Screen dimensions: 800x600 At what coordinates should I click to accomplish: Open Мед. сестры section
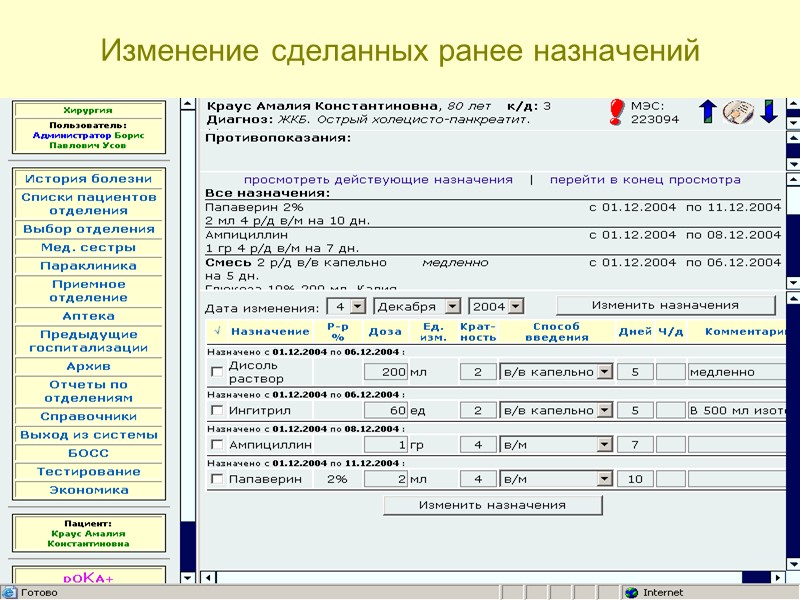[89, 247]
